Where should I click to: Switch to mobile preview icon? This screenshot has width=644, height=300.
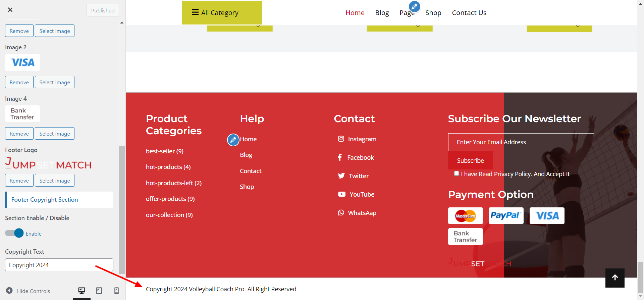116,291
